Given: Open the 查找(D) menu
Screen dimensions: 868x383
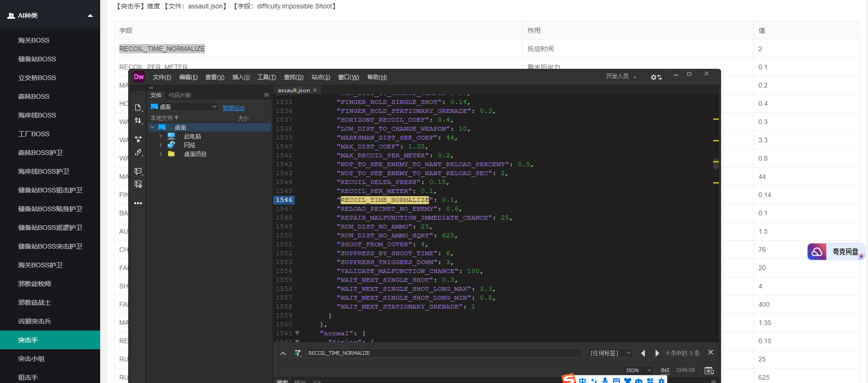Looking at the screenshot, I should click(x=293, y=77).
